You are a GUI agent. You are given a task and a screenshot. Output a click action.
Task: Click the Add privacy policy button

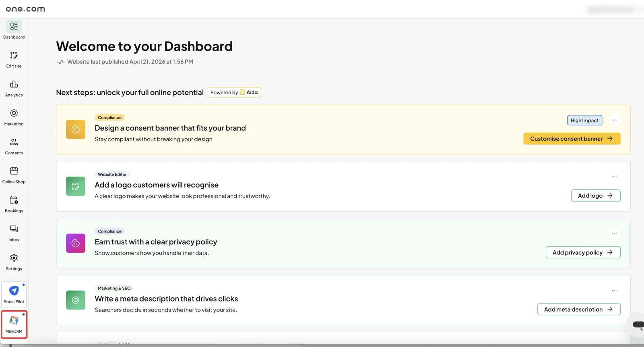[x=583, y=252]
